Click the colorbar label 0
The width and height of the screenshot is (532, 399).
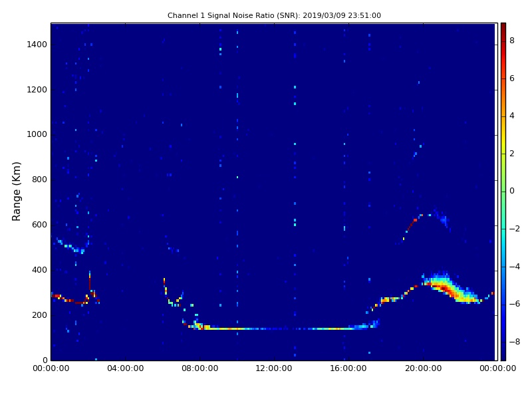click(x=512, y=191)
